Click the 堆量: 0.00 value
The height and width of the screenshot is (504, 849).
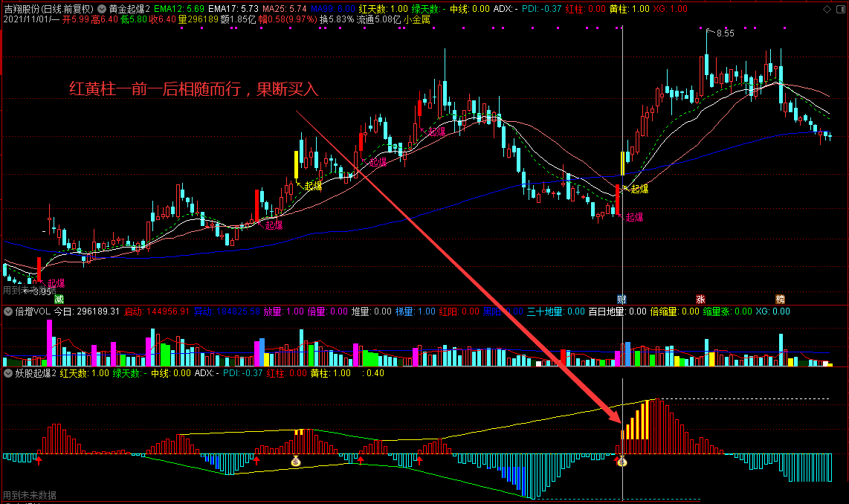point(372,311)
